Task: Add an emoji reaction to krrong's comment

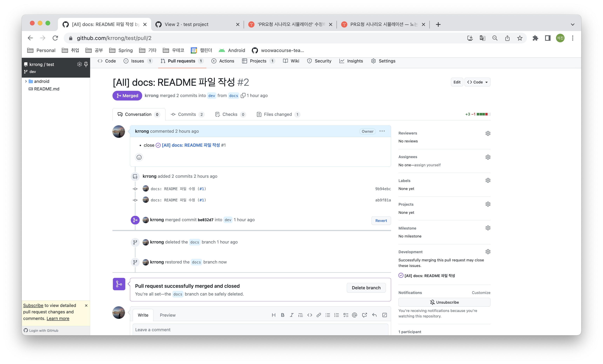Action: [139, 157]
